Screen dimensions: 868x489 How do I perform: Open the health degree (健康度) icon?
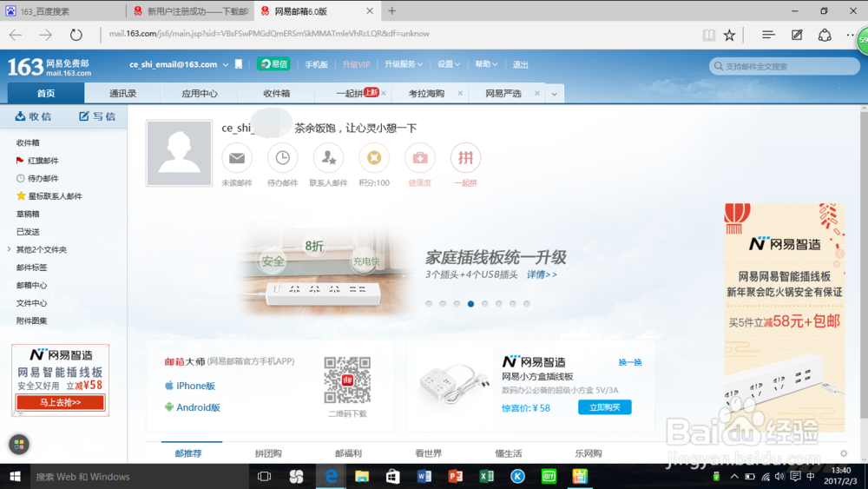419,158
